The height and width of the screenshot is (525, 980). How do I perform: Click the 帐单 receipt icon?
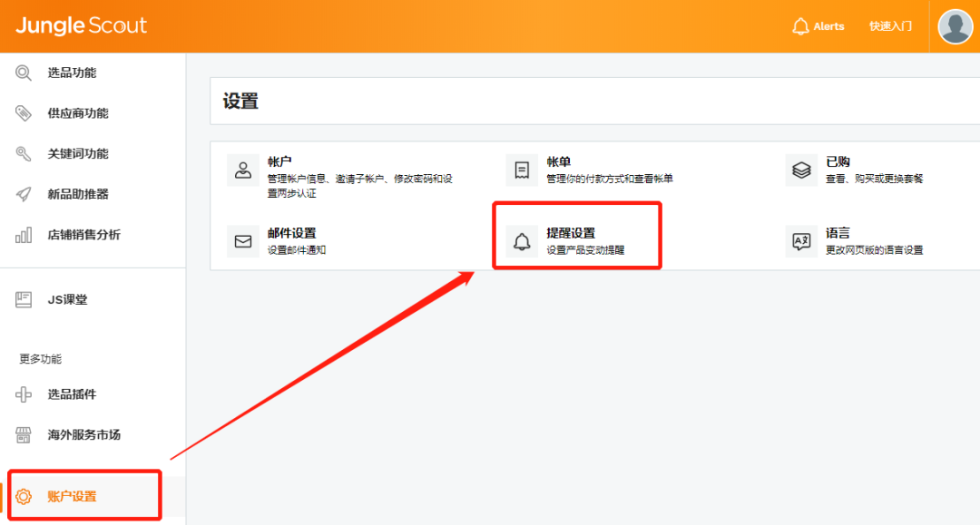pos(522,170)
